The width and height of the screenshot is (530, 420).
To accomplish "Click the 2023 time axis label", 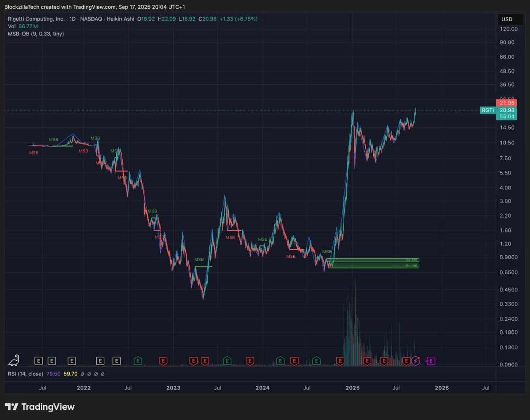I will pyautogui.click(x=173, y=388).
